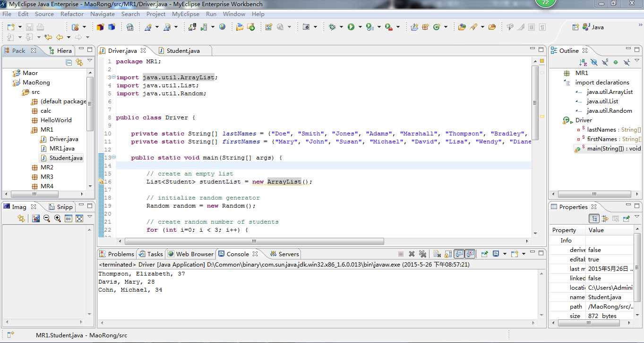Click the Open Type icon
The image size is (644, 343).
(462, 27)
